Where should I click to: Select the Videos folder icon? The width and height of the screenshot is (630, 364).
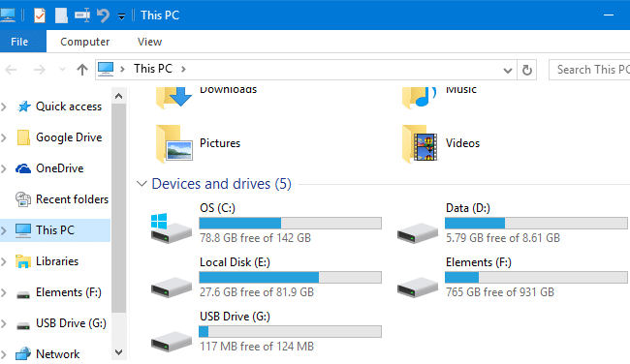click(420, 143)
